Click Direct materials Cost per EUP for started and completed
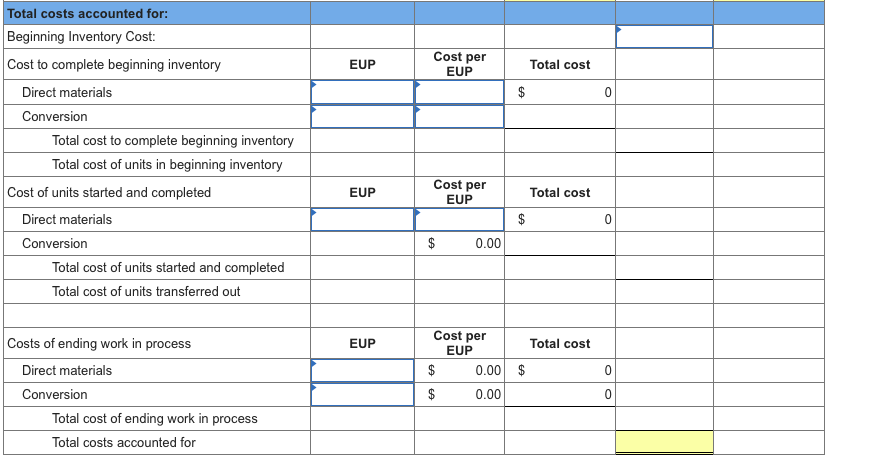896x460 pixels. pyautogui.click(x=459, y=219)
